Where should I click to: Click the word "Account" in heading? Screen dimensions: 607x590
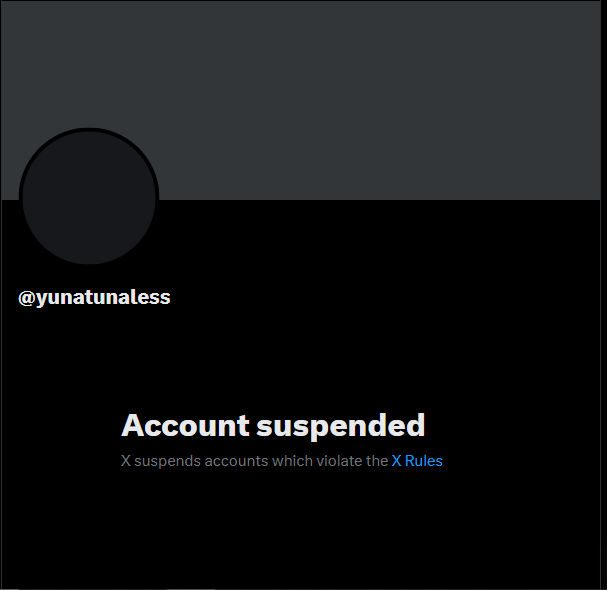coord(185,425)
